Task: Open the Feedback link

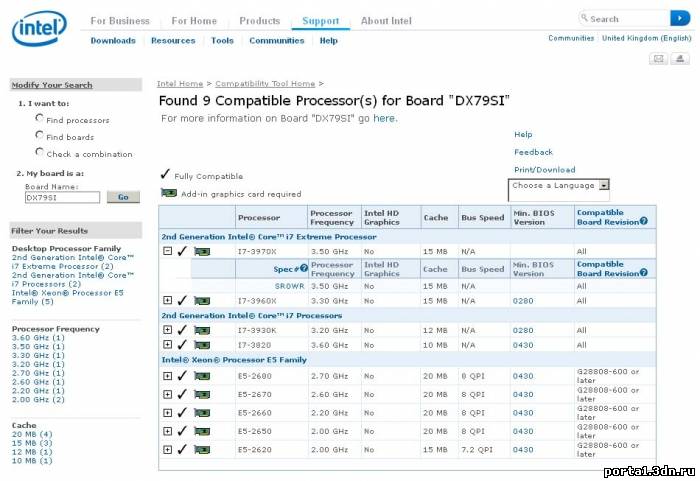Action: pyautogui.click(x=533, y=152)
